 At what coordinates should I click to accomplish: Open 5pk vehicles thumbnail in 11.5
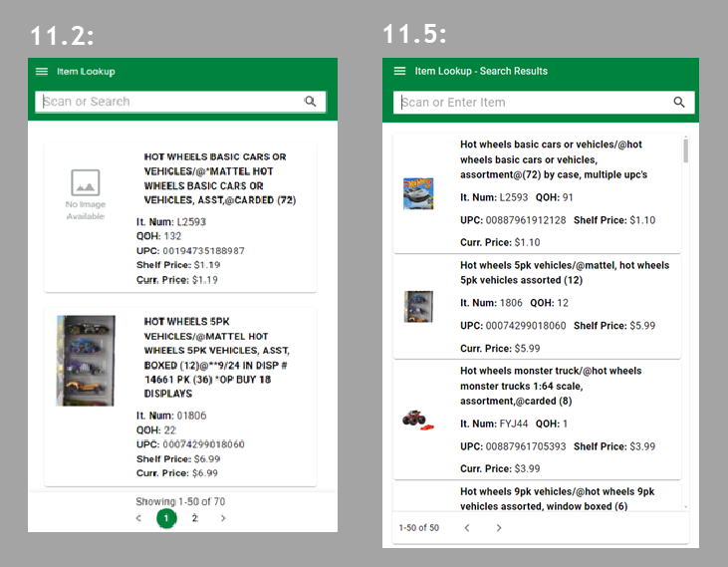(x=418, y=307)
